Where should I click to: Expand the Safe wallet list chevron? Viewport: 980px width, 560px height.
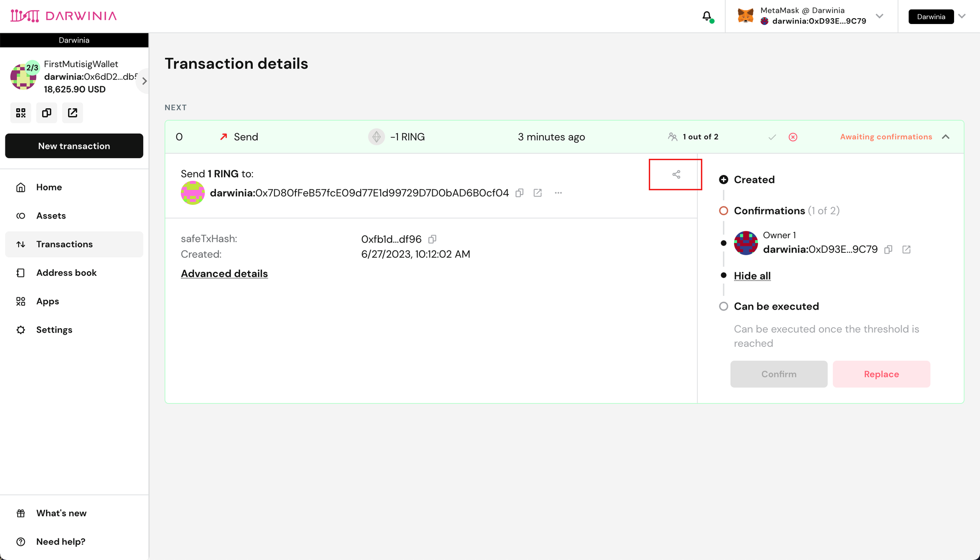144,81
